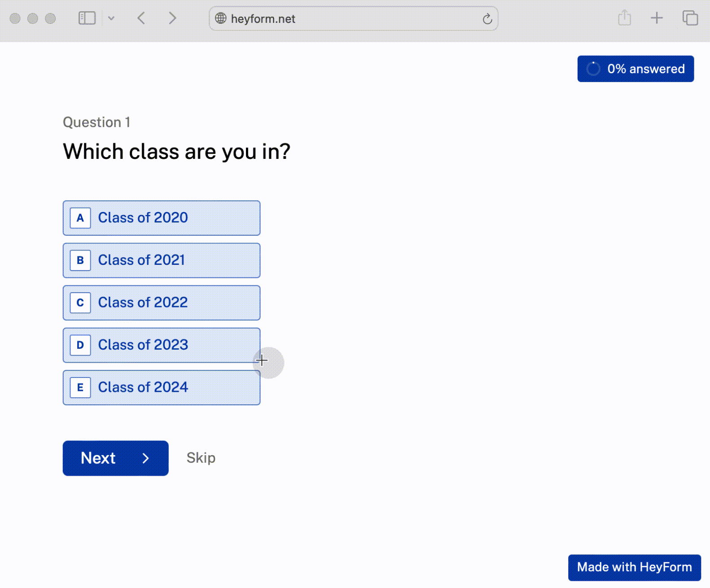Open a new tab with plus icon
The width and height of the screenshot is (710, 588).
pyautogui.click(x=657, y=18)
